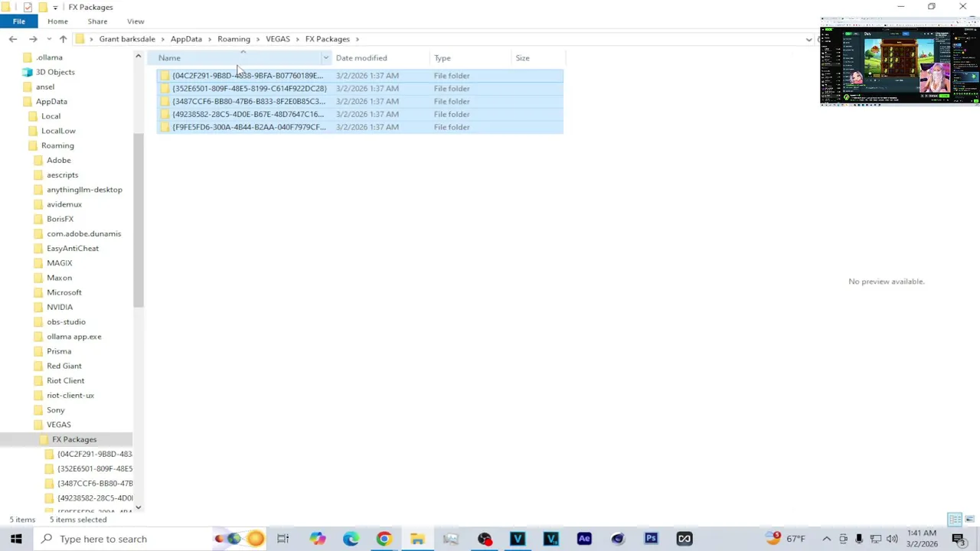Screen dimensions: 980x551
Task: Open the recent locations dropdown
Action: 49,39
